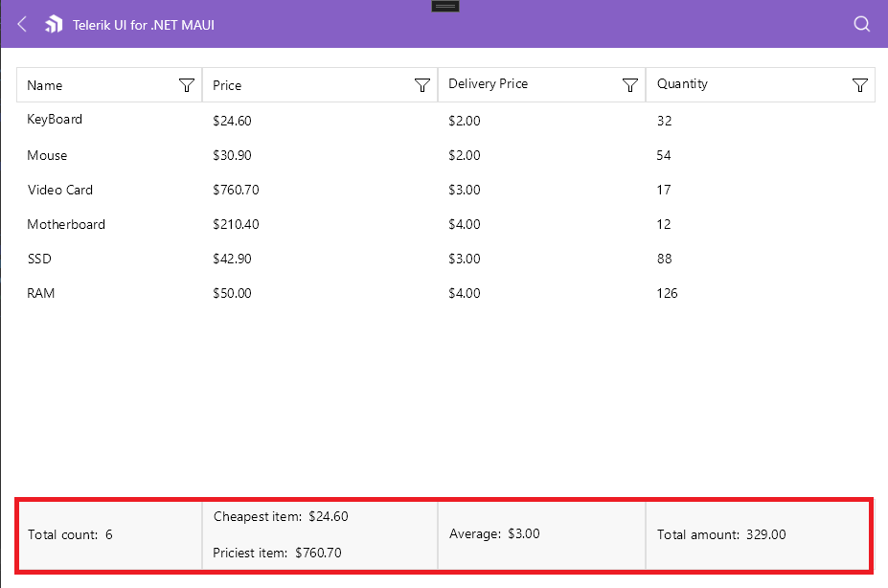Open Delivery Price filtering options
888x588 pixels.
pyautogui.click(x=629, y=85)
